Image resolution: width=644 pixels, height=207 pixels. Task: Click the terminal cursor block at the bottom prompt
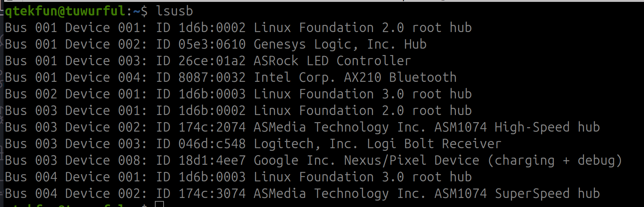click(x=159, y=204)
